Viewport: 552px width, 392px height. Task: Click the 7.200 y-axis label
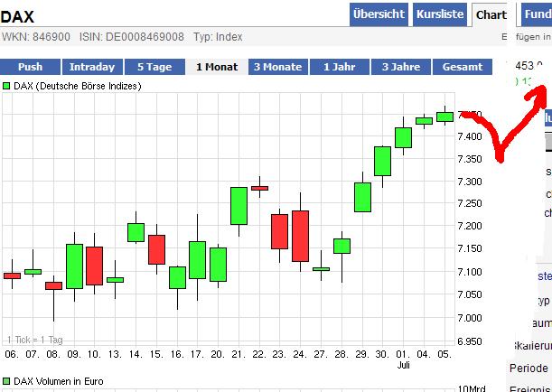pyautogui.click(x=470, y=226)
